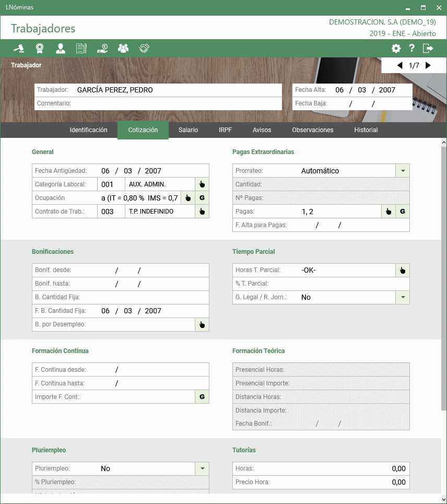Image resolution: width=447 pixels, height=504 pixels.
Task: Open the group of people icon
Action: tap(123, 49)
